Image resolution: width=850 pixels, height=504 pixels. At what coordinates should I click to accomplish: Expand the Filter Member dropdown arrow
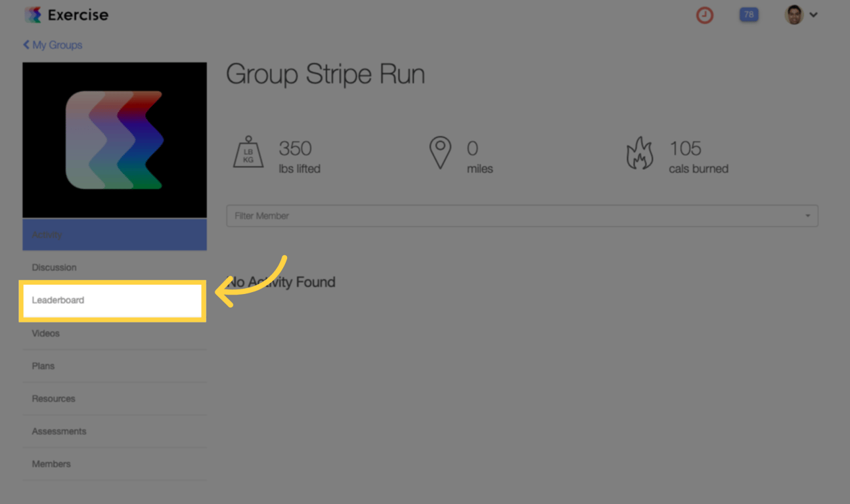[x=807, y=215]
